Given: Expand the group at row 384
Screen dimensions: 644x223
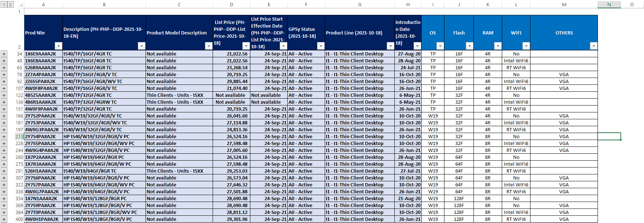Looking at the screenshot, I should pyautogui.click(x=4, y=212).
